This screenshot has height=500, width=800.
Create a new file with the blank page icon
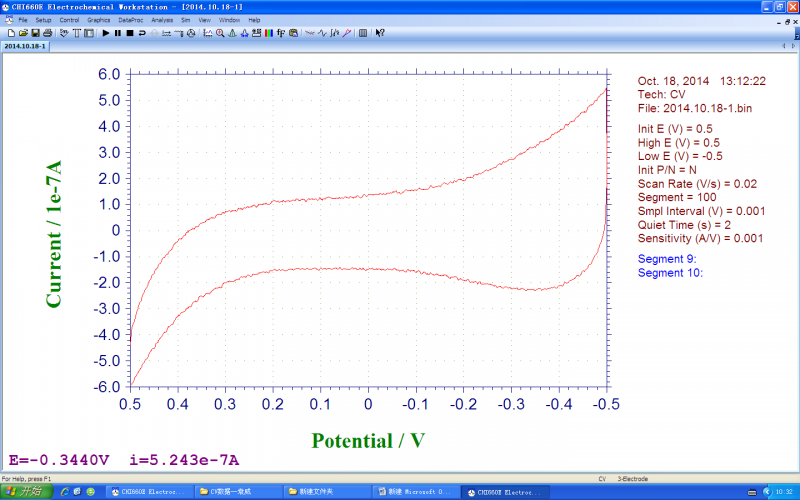click(11, 33)
